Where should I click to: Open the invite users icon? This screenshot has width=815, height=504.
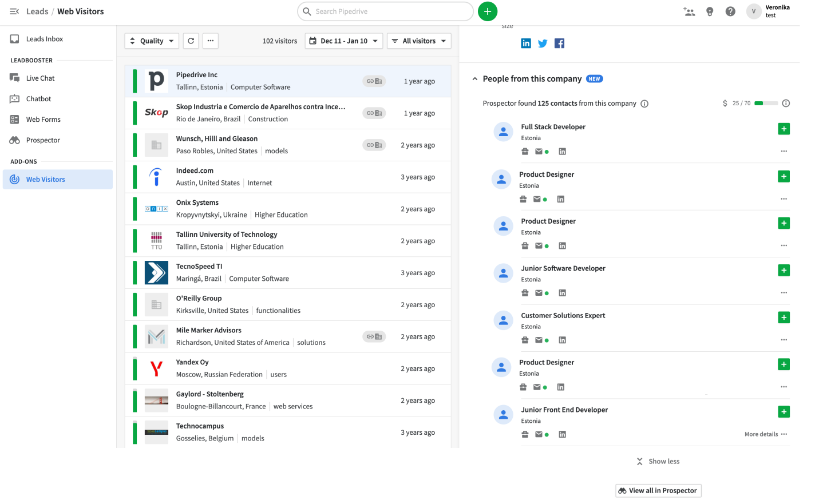(689, 11)
